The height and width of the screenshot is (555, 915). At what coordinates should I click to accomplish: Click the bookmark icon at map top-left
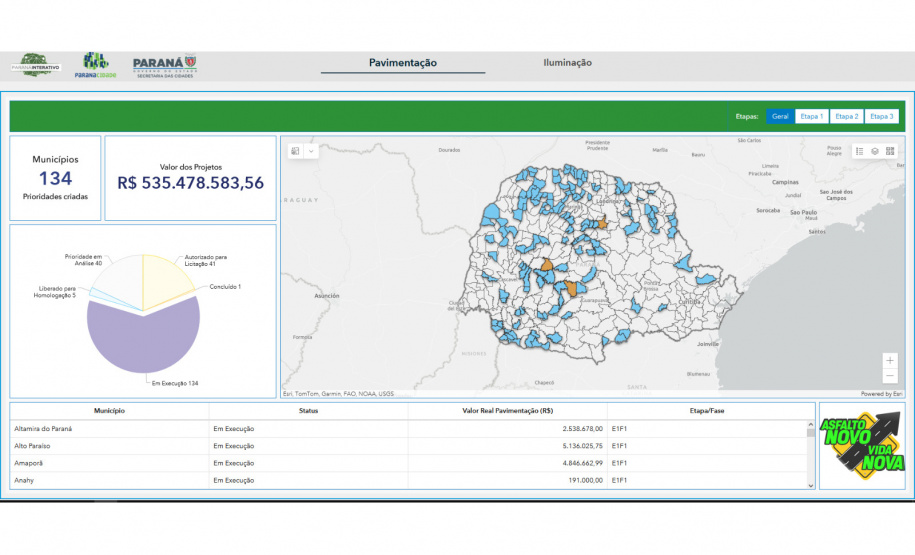click(x=296, y=151)
